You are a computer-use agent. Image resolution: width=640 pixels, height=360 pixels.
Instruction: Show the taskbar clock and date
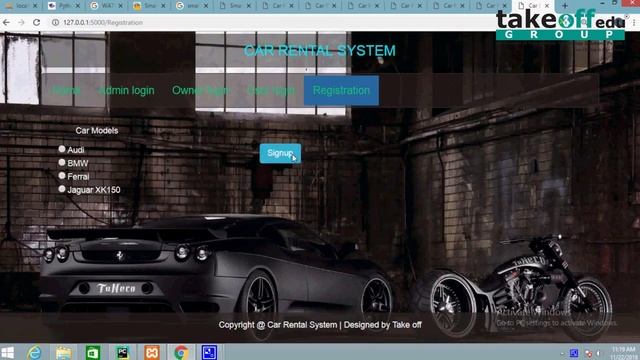click(624, 353)
